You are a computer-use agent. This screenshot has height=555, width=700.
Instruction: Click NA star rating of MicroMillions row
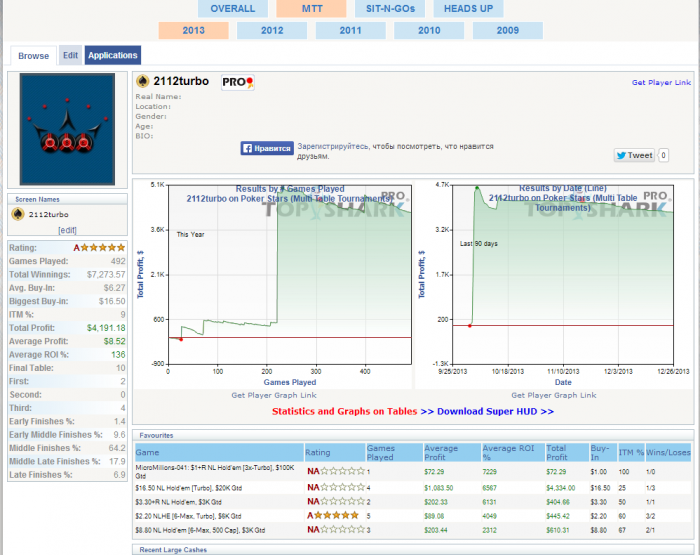(336, 471)
